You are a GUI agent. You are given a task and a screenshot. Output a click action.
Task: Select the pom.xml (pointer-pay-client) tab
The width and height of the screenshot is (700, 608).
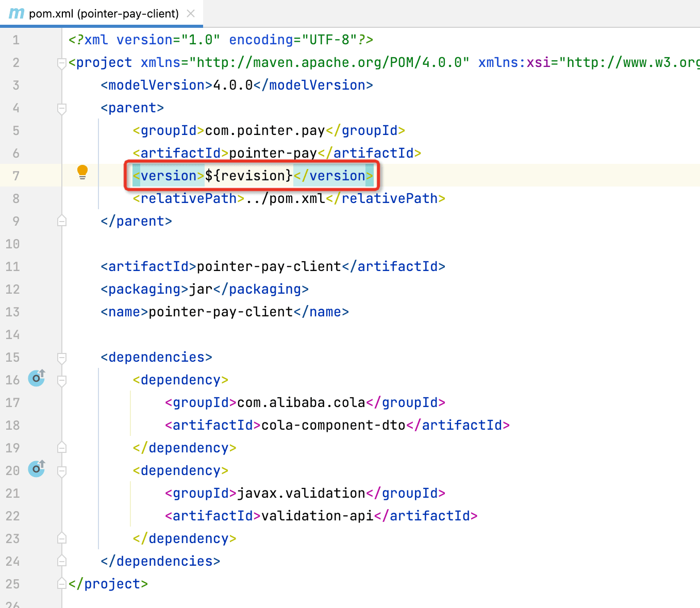coord(104,13)
